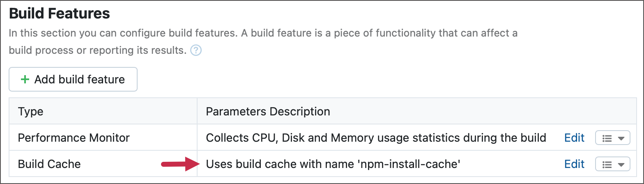Screen dimensions: 644x184
Task: Select the Performance Monitor type cell
Action: [x=74, y=138]
